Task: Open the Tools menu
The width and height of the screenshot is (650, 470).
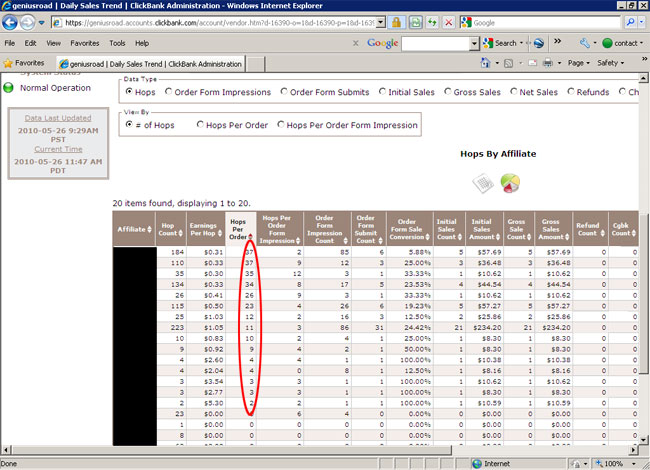Action: tap(117, 43)
